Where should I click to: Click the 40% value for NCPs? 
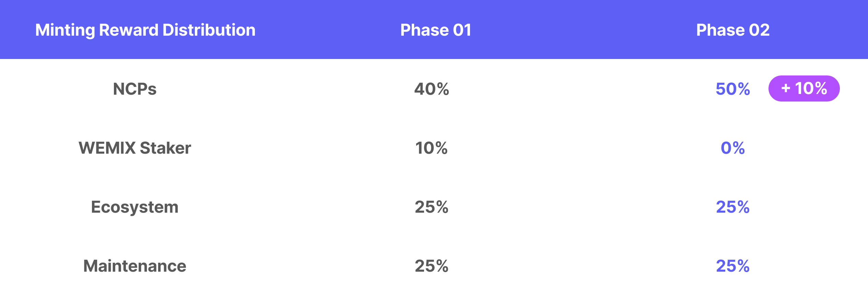pyautogui.click(x=432, y=89)
